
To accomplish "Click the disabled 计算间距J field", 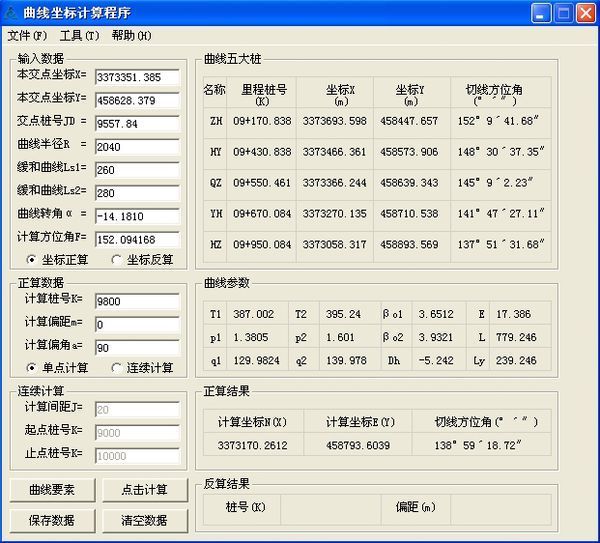I will tap(137, 410).
